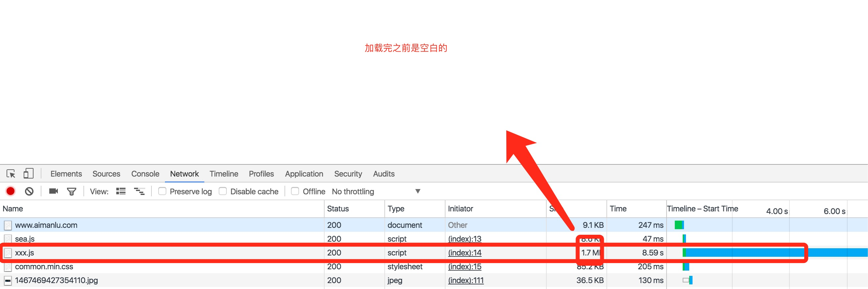Switch to the Console tab
Image resolution: width=868 pixels, height=289 pixels.
145,174
